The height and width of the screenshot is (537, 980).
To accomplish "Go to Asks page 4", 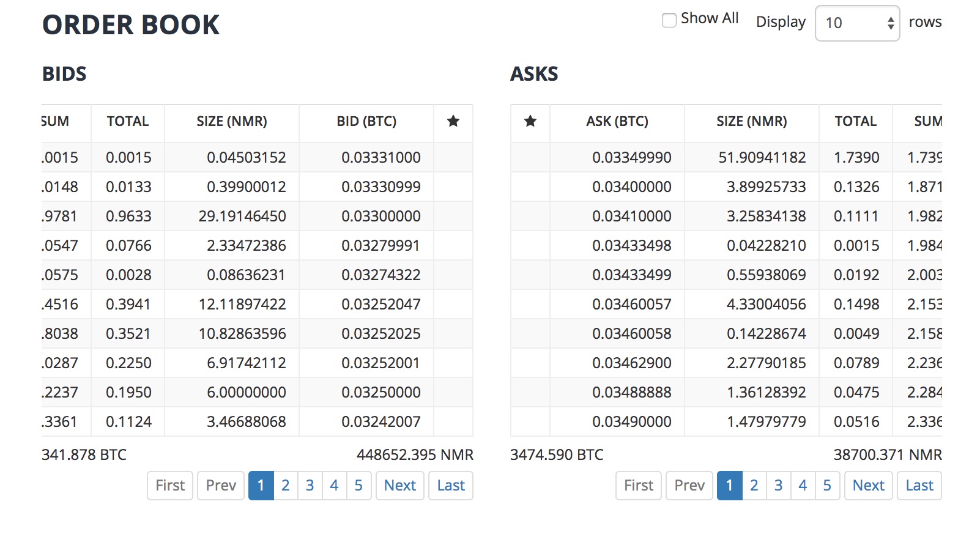I will [x=803, y=486].
